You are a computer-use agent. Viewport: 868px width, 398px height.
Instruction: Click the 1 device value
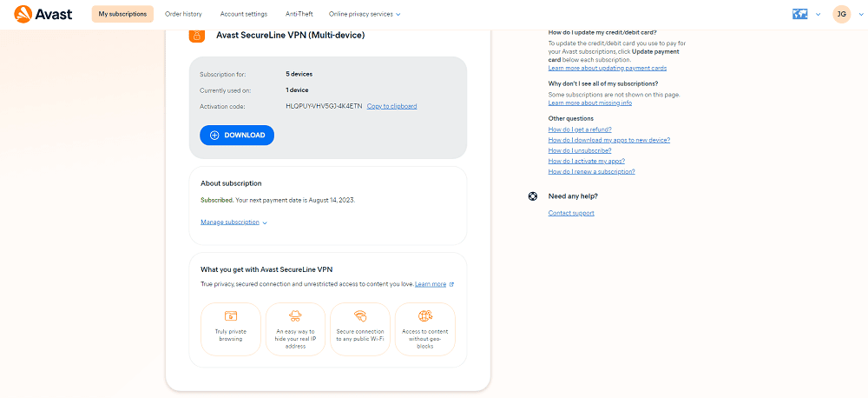click(x=297, y=90)
